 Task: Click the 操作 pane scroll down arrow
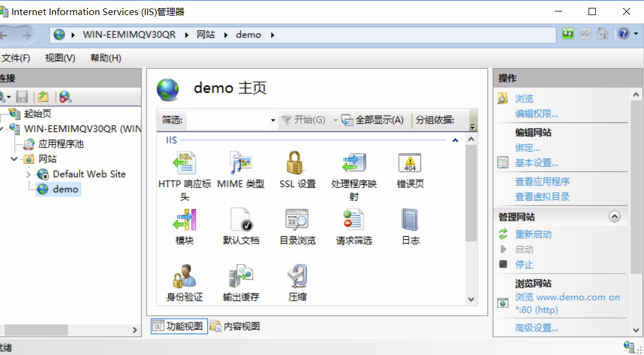636,330
